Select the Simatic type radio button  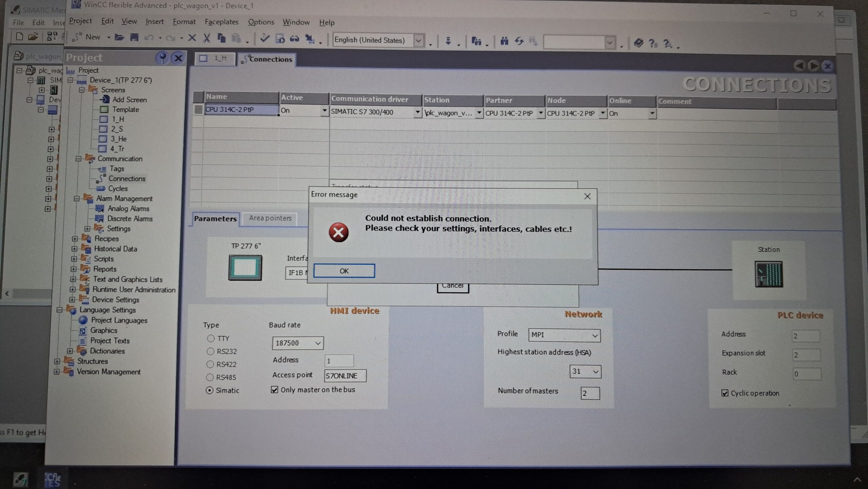[x=210, y=390]
